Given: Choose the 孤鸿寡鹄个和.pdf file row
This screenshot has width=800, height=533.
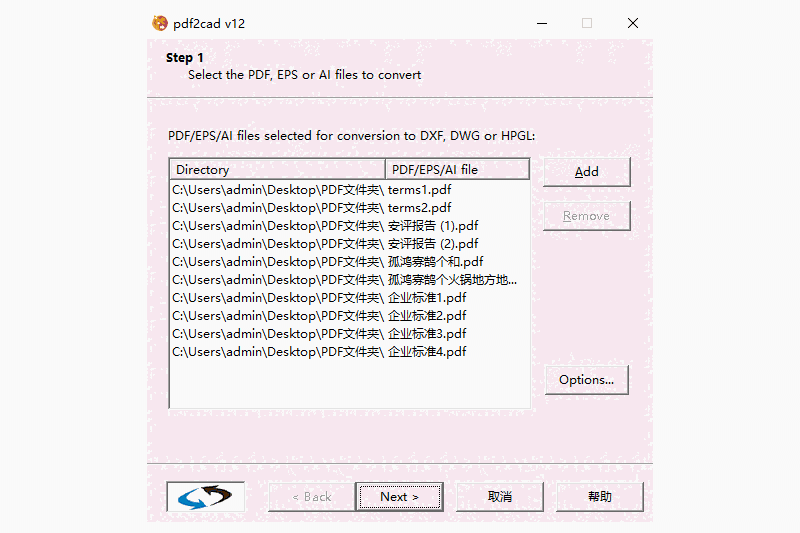Looking at the screenshot, I should (349, 262).
